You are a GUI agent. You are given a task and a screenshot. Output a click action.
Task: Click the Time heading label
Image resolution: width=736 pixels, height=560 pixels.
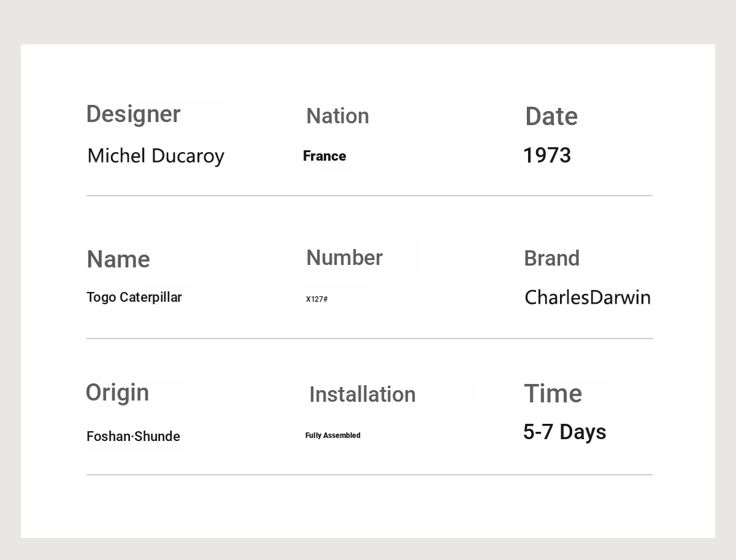553,394
